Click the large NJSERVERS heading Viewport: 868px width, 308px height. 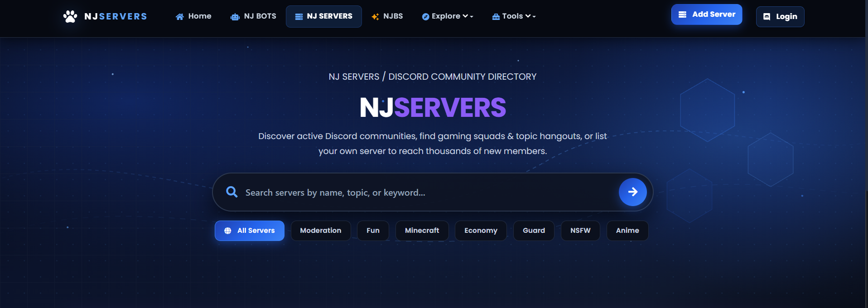tap(433, 108)
